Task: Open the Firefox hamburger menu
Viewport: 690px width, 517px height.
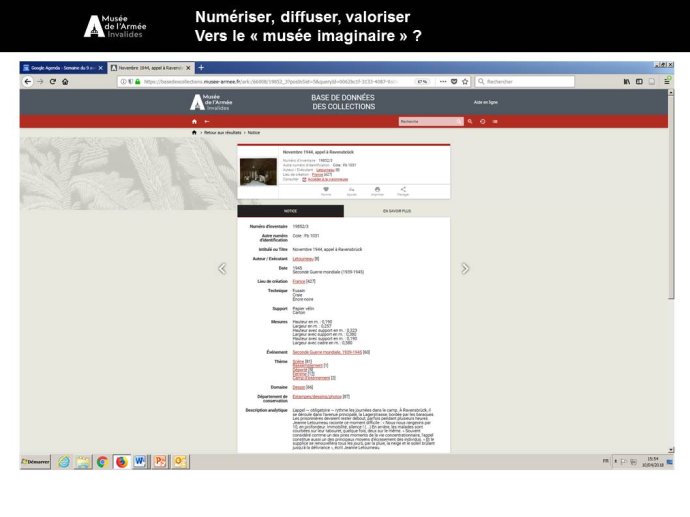Action: [667, 81]
